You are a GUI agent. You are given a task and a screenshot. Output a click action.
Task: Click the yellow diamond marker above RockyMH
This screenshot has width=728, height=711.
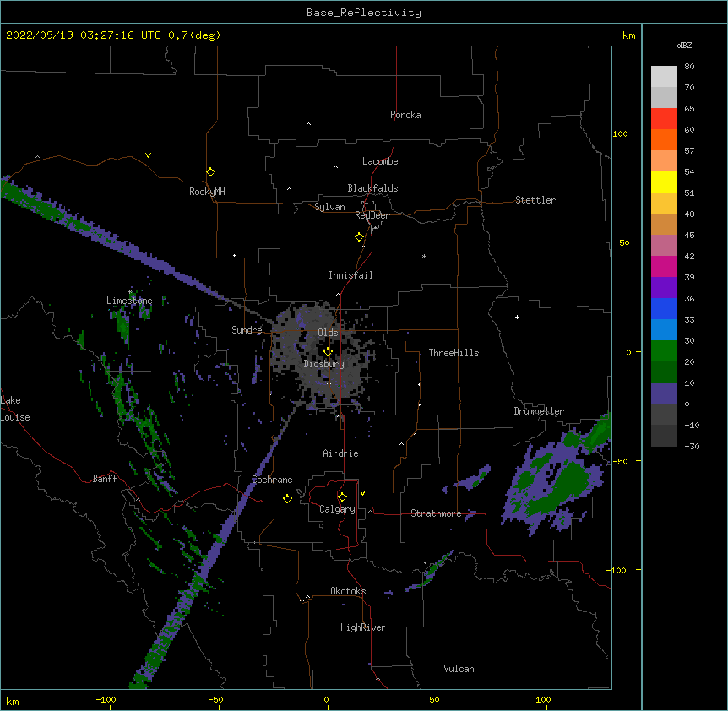pos(210,172)
